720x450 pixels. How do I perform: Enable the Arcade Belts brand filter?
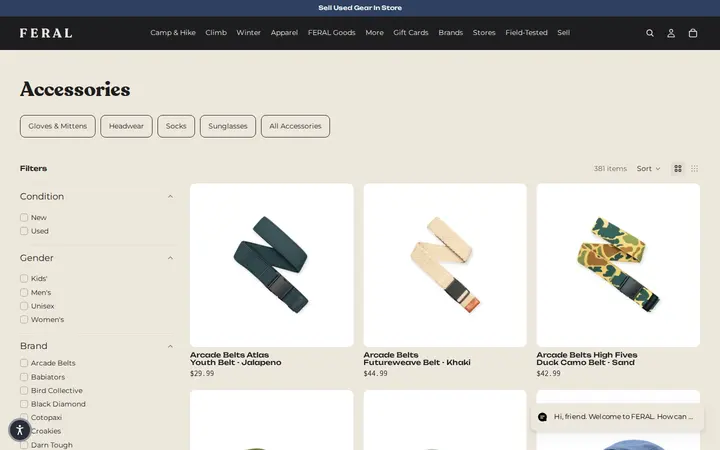(x=24, y=363)
